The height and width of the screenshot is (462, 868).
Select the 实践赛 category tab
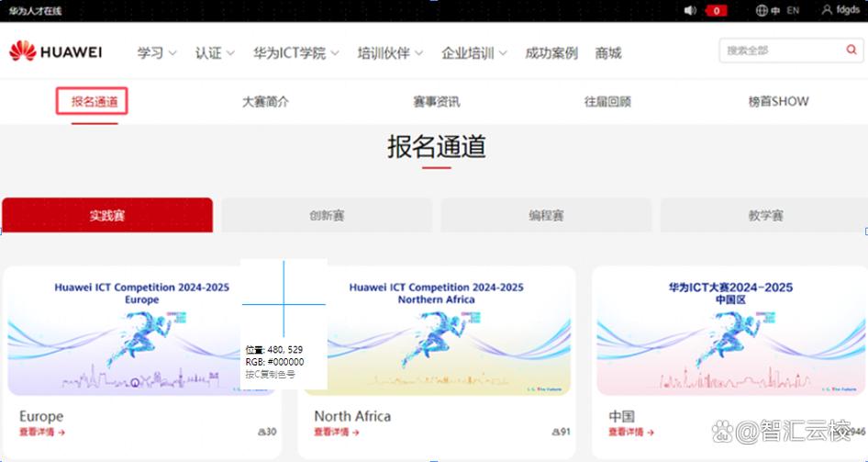[107, 215]
